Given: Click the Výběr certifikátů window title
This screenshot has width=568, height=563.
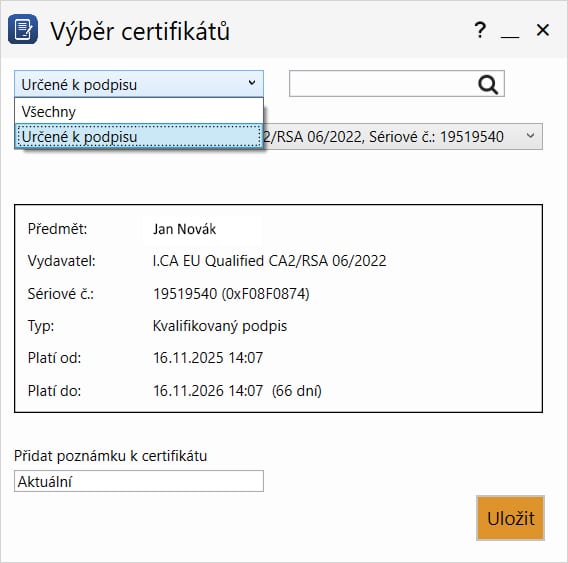Looking at the screenshot, I should pyautogui.click(x=140, y=32).
